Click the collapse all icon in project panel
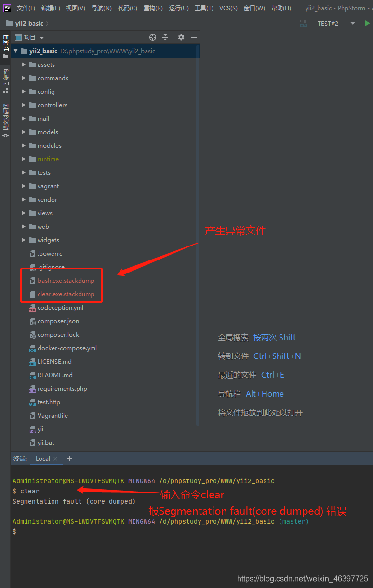Image resolution: width=373 pixels, height=588 pixels. click(x=165, y=37)
